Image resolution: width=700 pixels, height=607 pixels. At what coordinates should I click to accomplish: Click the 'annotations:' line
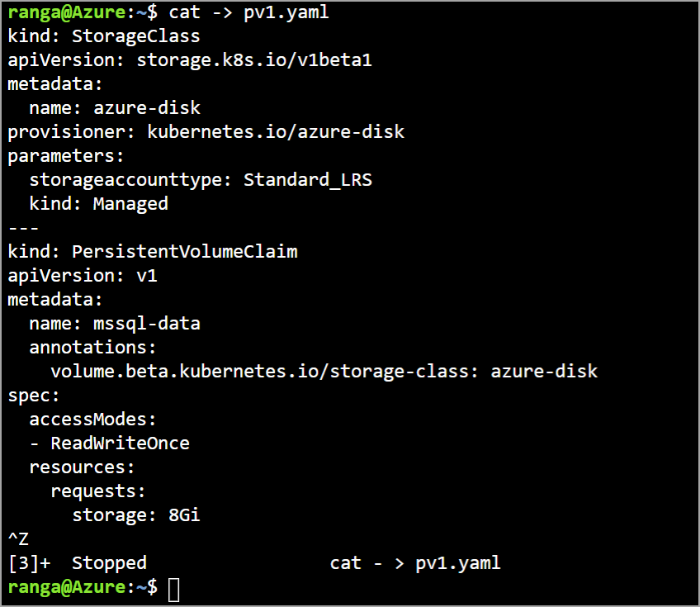(92, 348)
